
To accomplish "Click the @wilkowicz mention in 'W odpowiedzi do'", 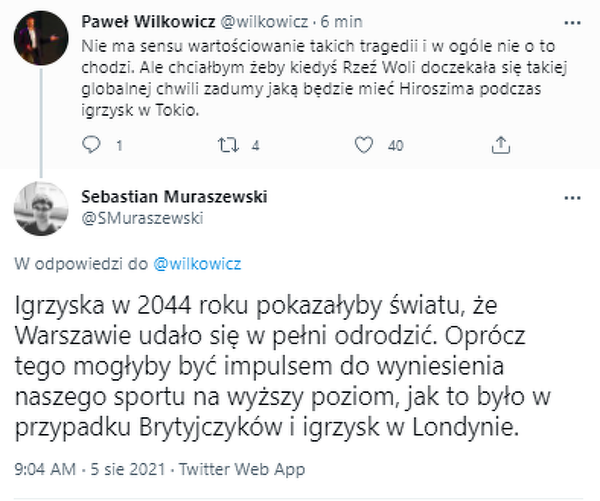I will [x=196, y=264].
